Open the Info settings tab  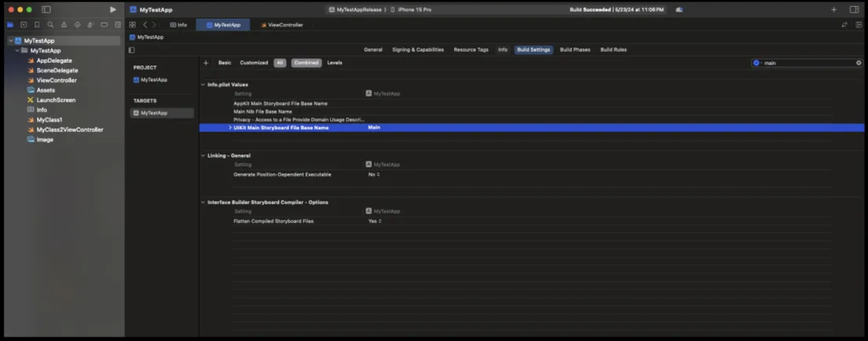(503, 49)
